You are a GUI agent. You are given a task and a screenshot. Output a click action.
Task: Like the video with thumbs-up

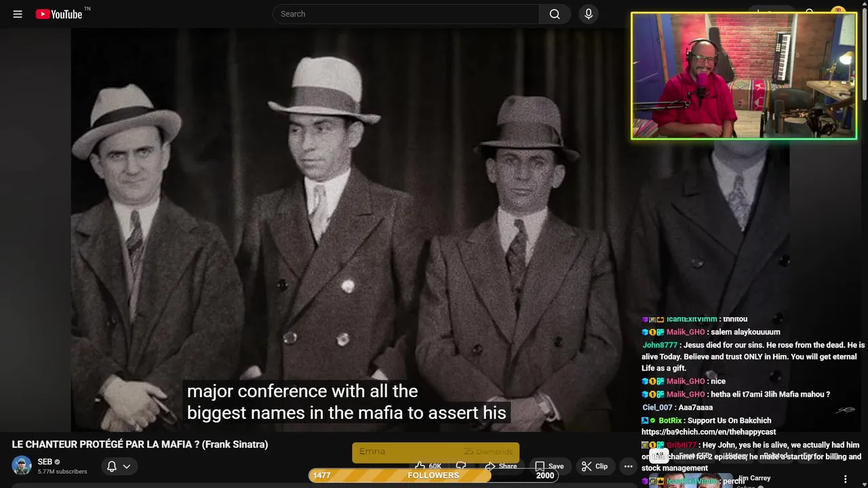tap(427, 466)
